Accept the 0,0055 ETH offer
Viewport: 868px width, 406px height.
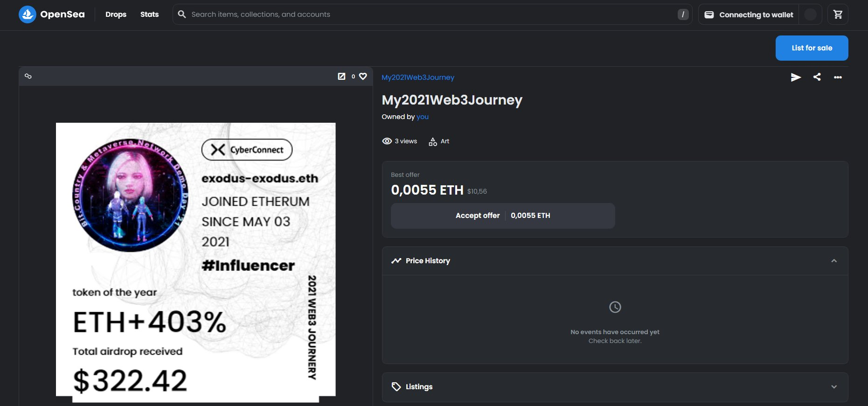[x=502, y=216]
